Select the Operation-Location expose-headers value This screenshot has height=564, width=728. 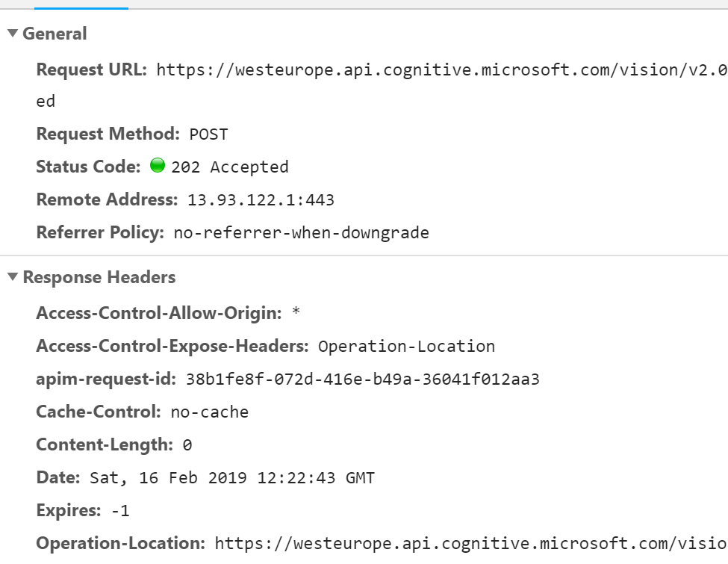coord(406,347)
